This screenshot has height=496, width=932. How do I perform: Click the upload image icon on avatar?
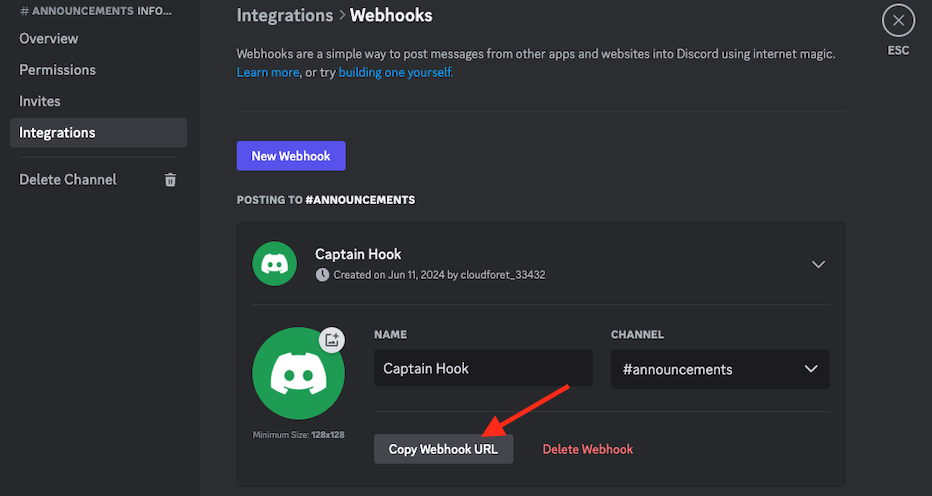[x=332, y=339]
